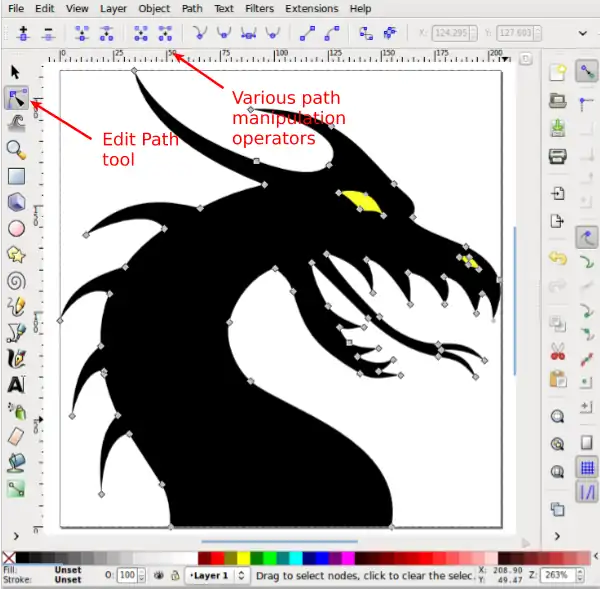Activate the Spiral tool
Screen dimensions: 600x589
(16, 280)
